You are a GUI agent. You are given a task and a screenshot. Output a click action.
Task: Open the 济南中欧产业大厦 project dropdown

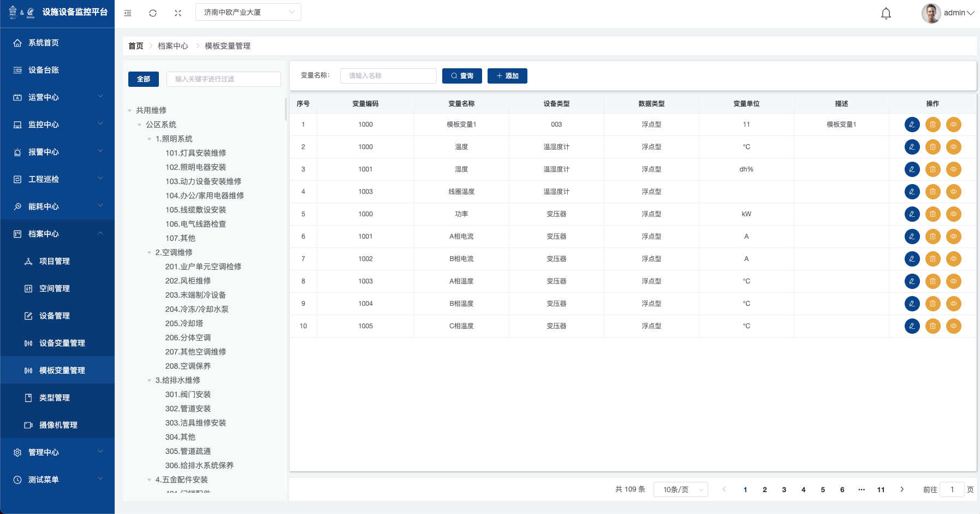pyautogui.click(x=248, y=12)
